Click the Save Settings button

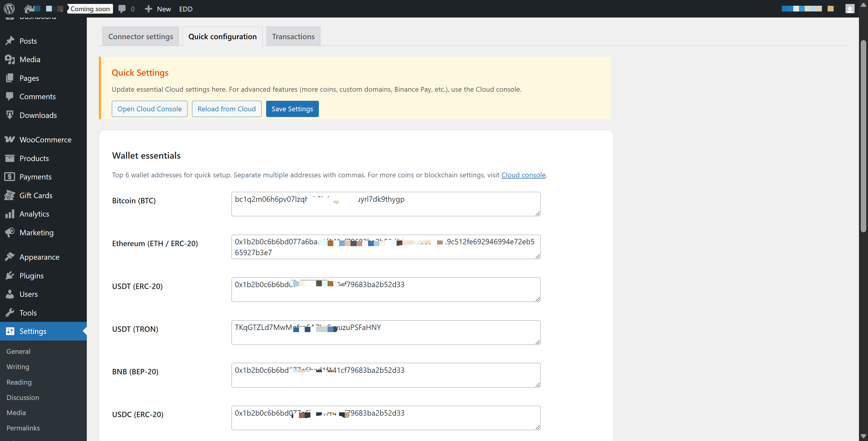[x=292, y=109]
